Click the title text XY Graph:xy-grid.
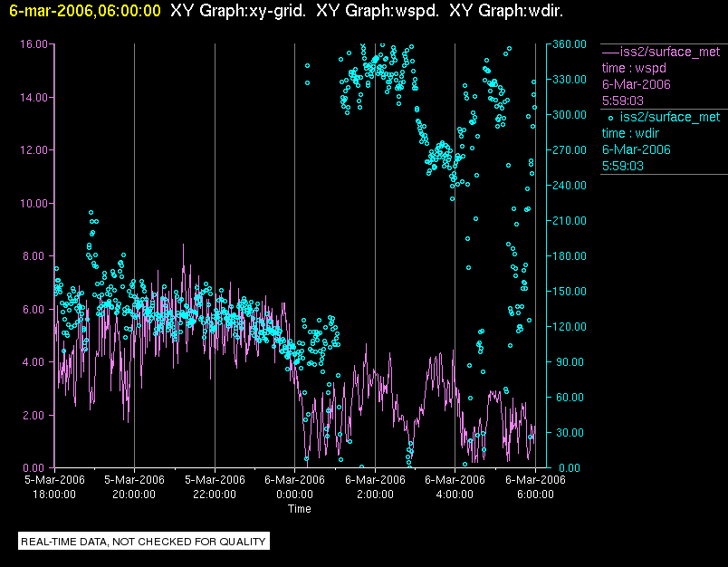Viewport: 728px width, 567px height. (238, 11)
